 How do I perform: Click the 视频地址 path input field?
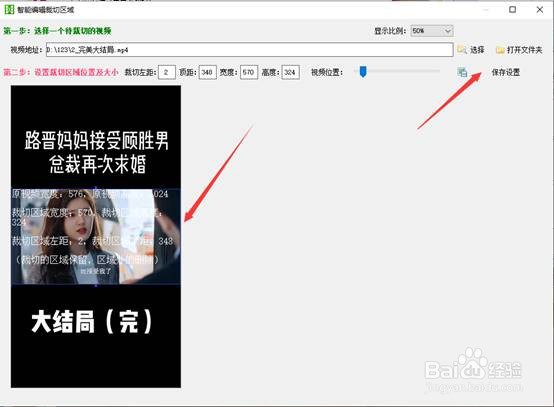point(249,50)
